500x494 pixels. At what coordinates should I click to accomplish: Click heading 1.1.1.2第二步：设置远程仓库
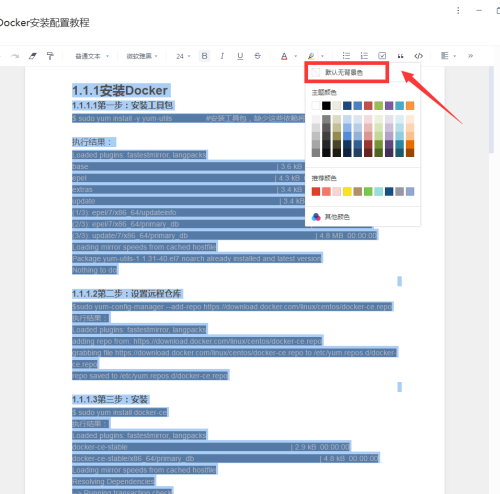click(x=127, y=294)
